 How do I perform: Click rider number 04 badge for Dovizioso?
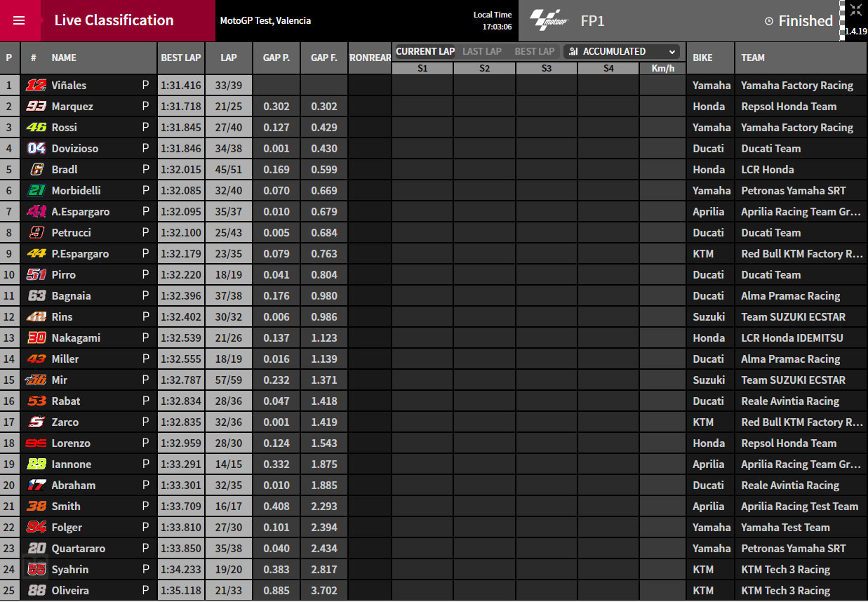coord(36,148)
